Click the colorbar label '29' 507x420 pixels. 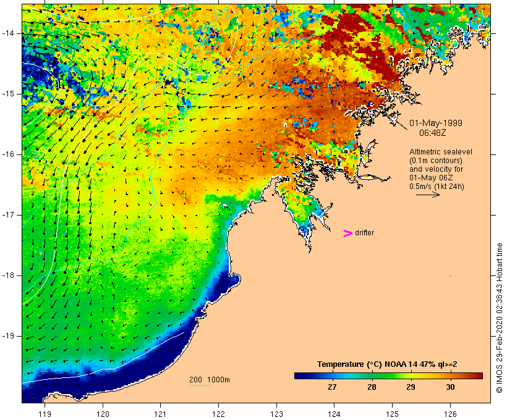coord(411,387)
